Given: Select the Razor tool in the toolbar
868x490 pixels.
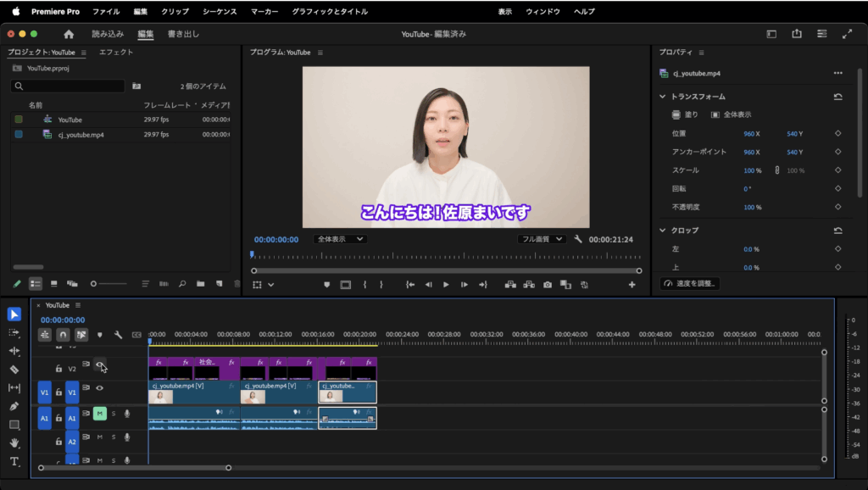Looking at the screenshot, I should coord(14,370).
